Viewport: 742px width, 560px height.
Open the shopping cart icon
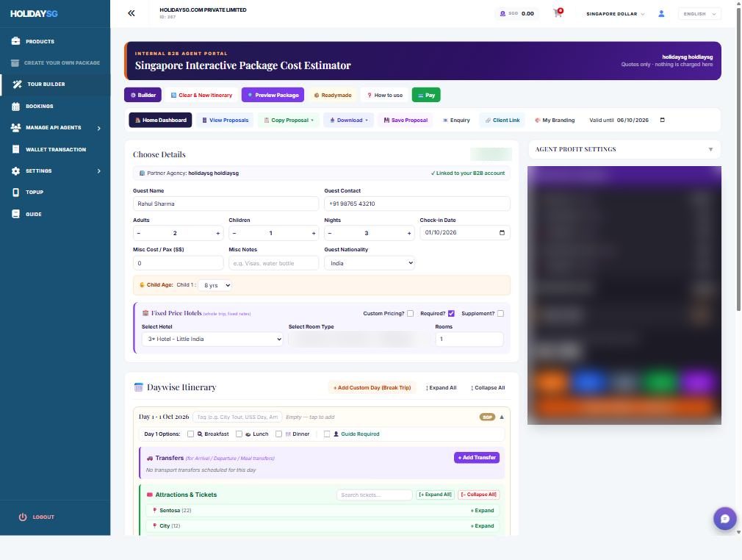[558, 13]
